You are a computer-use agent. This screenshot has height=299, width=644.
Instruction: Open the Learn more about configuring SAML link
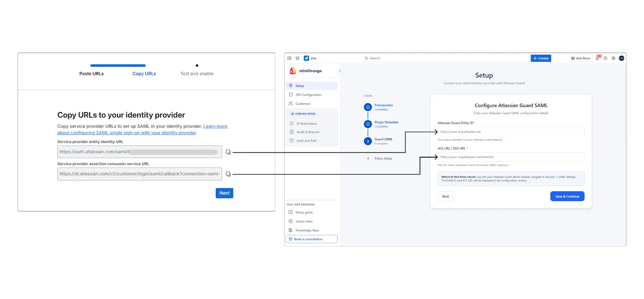pos(142,129)
